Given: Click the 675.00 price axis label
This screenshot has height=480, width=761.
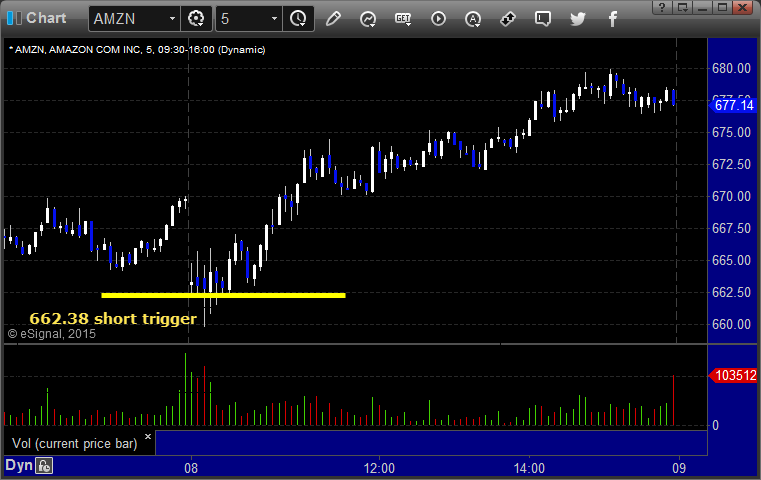Looking at the screenshot, I should [731, 132].
